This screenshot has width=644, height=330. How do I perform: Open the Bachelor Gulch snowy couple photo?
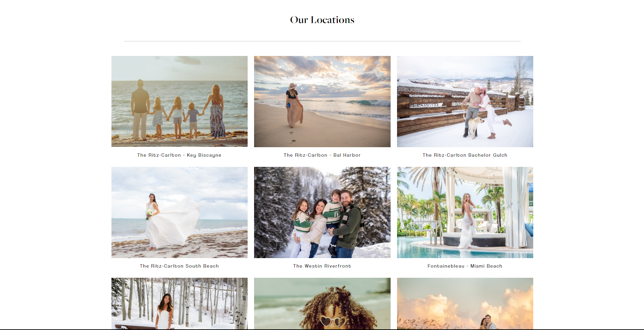(465, 101)
